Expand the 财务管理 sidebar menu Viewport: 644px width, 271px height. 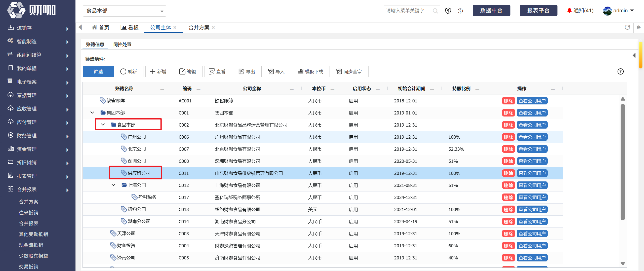[38, 136]
